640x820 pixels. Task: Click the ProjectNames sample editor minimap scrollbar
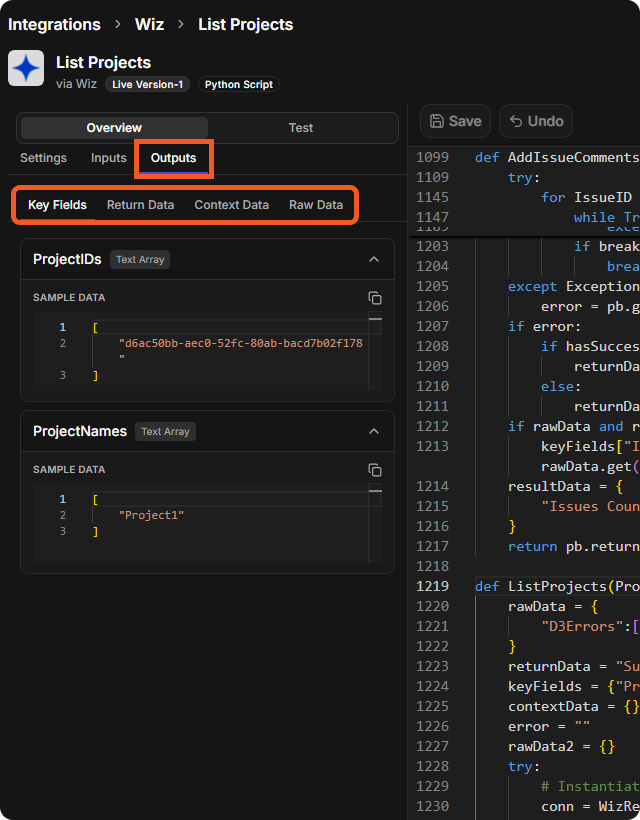coord(375,523)
